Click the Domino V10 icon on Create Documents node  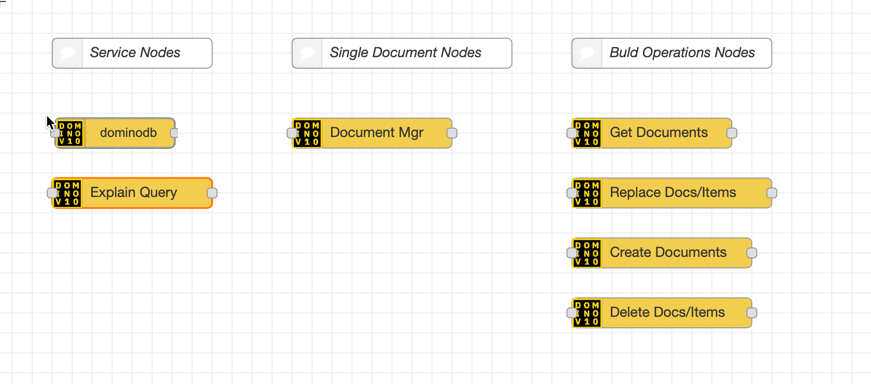588,253
